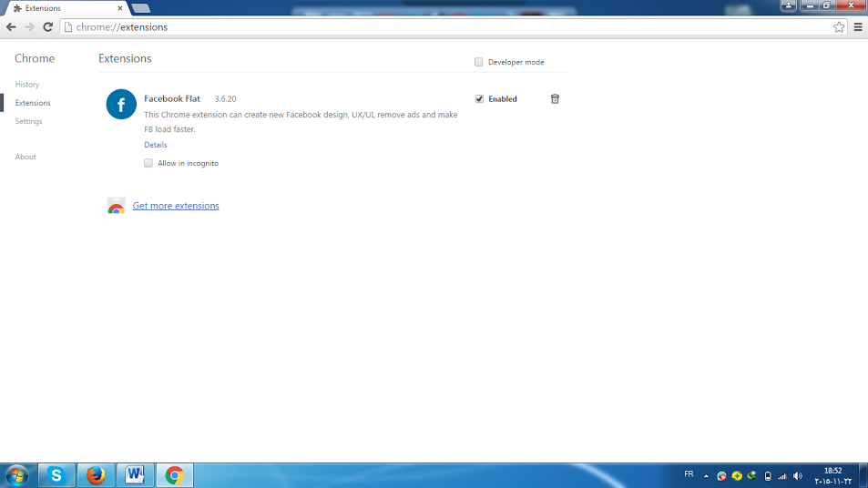Click the forward navigation arrow
This screenshot has width=868, height=488.
(29, 27)
